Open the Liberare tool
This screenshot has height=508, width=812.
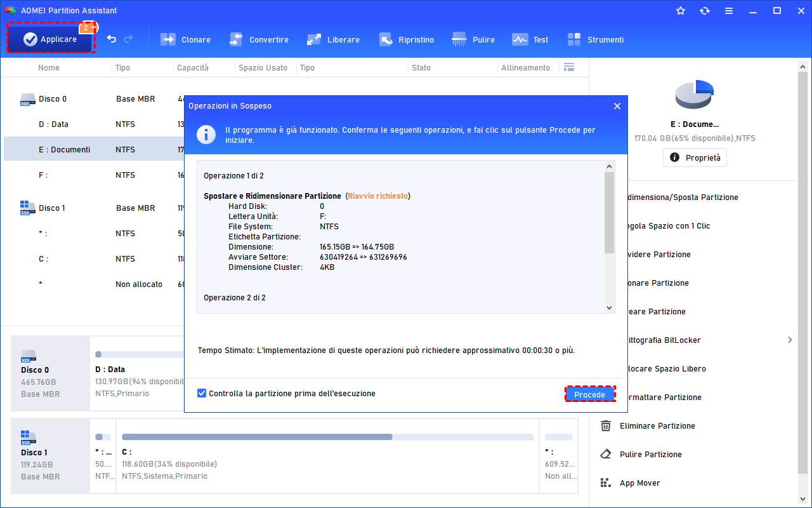[333, 39]
